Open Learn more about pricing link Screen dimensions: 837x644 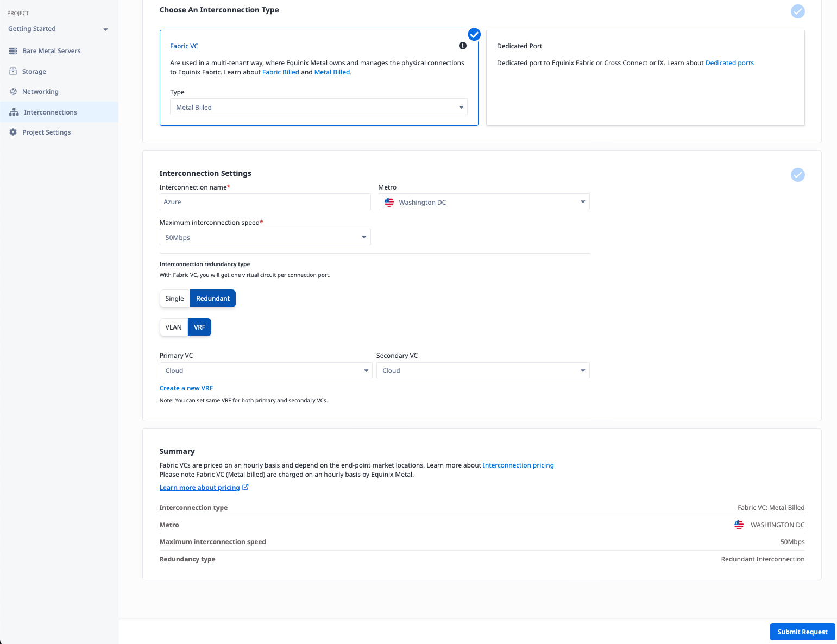(x=199, y=488)
